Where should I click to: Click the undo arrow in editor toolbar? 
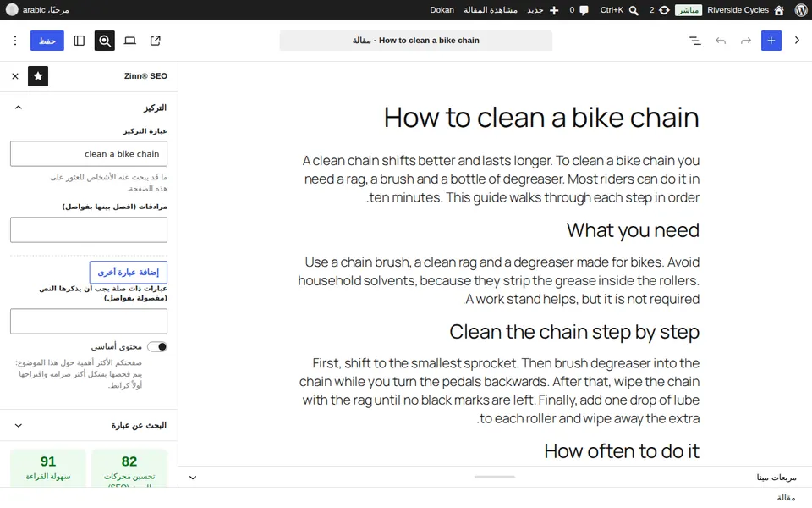[x=721, y=41]
